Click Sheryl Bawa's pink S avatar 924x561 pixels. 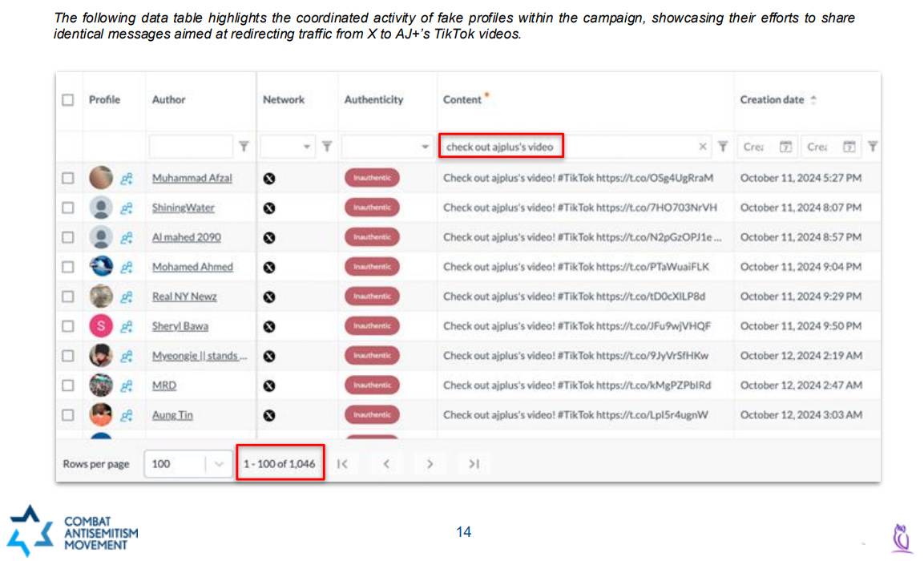point(101,325)
